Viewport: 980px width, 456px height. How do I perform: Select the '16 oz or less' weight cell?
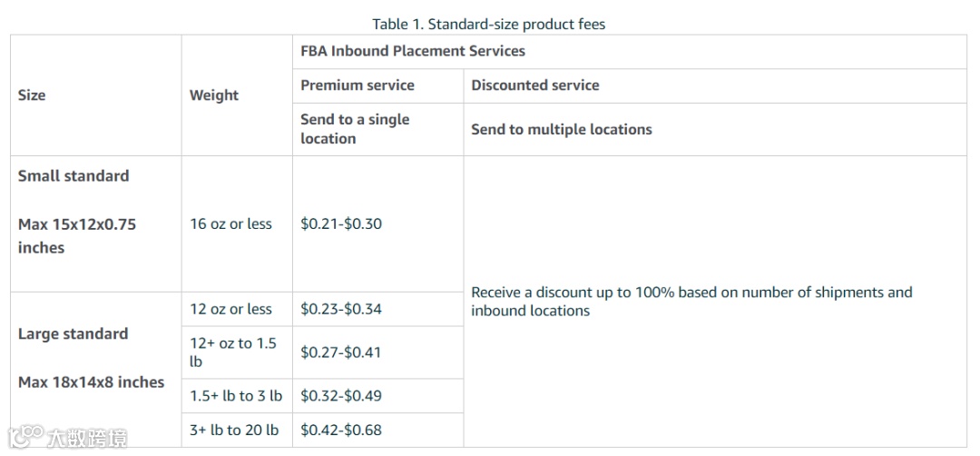click(230, 223)
